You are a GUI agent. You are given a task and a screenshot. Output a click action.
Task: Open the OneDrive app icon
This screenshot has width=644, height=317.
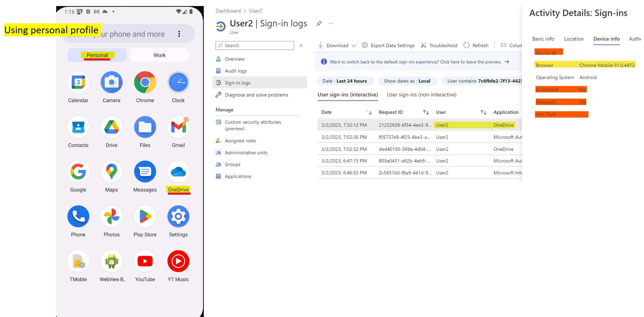178,172
